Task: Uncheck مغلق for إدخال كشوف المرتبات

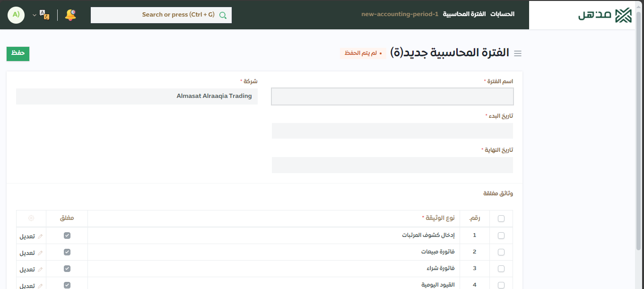Action: point(67,235)
